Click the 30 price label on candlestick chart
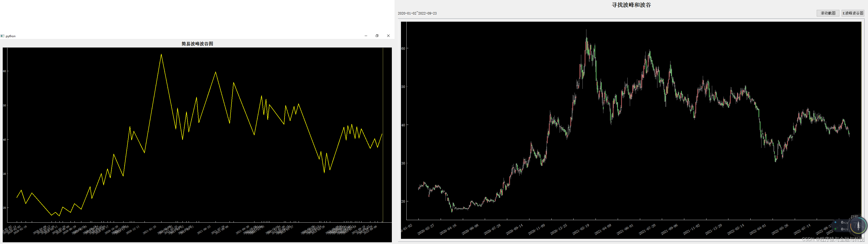 (x=403, y=163)
